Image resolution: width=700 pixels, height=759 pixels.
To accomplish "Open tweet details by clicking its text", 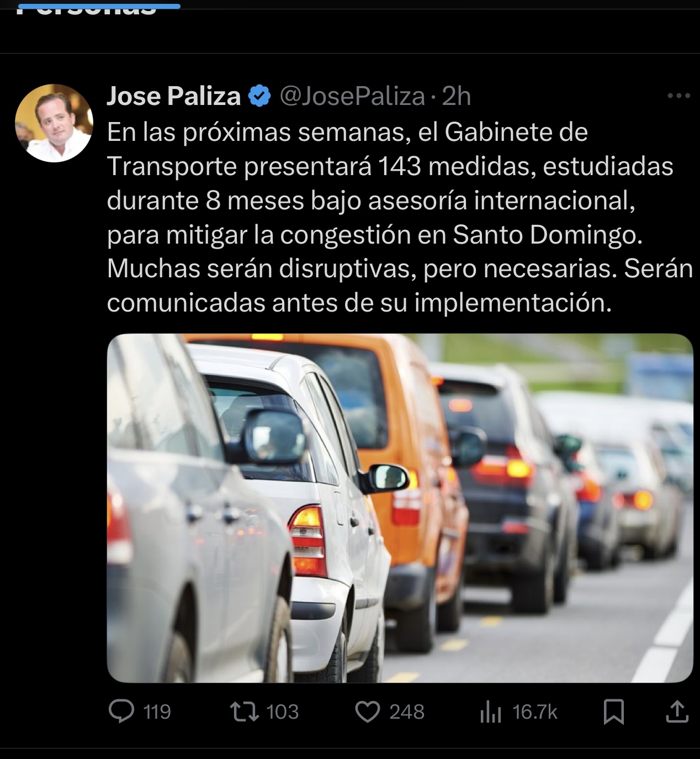I will point(400,217).
